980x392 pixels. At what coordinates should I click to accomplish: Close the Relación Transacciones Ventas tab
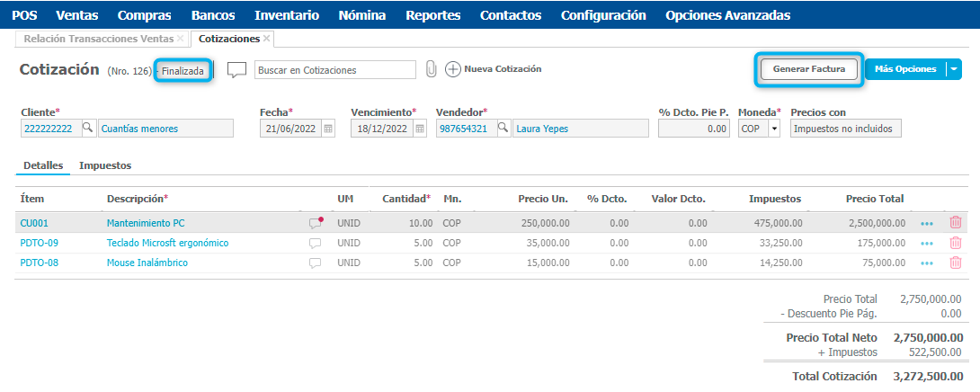coord(181,39)
